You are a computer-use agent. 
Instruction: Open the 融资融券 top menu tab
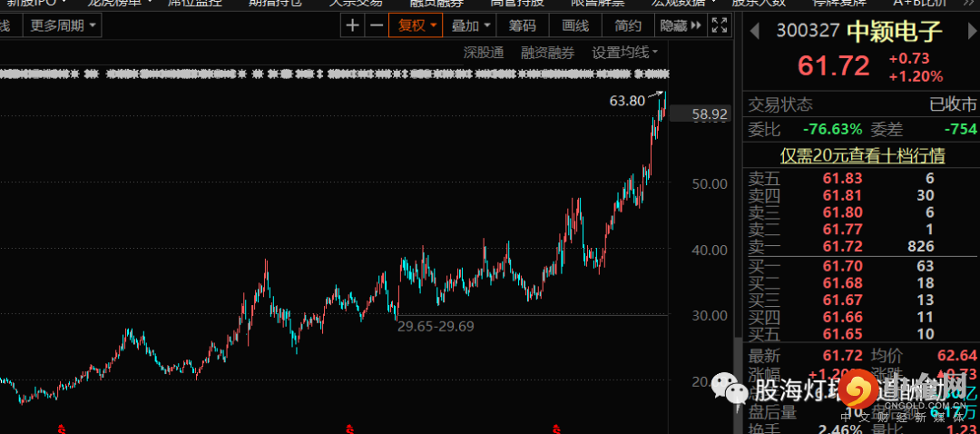coord(436,3)
